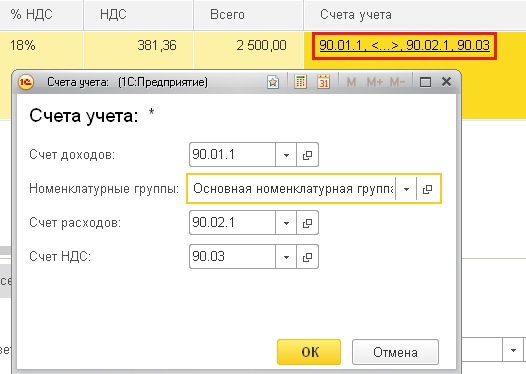The height and width of the screenshot is (374, 526).
Task: Click the Всего column header
Action: (x=249, y=15)
